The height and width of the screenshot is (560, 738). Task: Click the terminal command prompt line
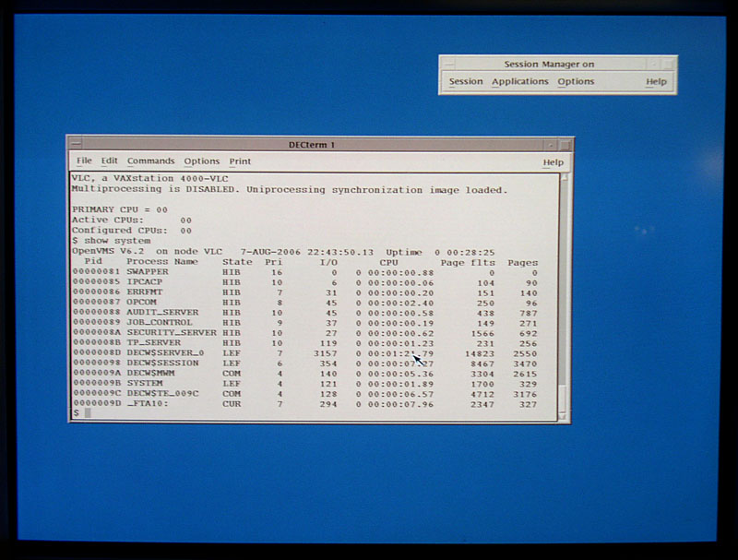277,412
